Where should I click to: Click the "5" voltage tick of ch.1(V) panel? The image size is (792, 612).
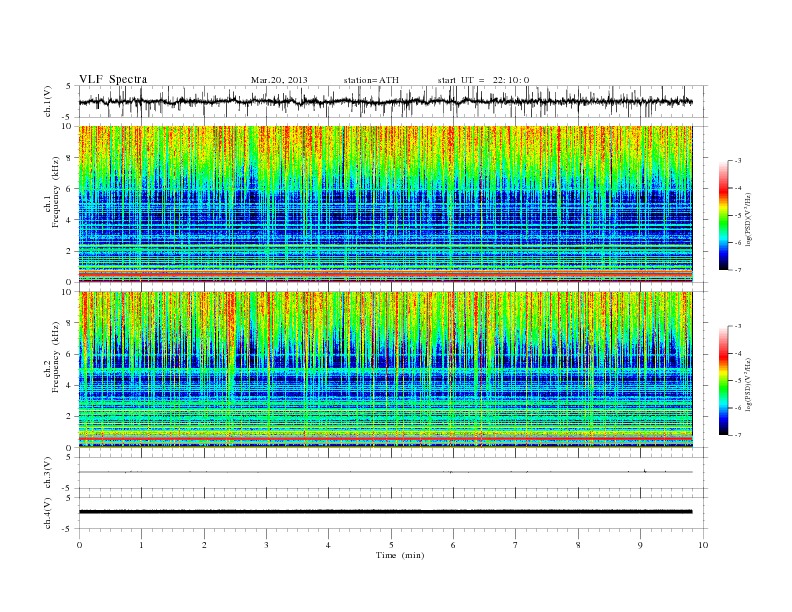(x=69, y=86)
